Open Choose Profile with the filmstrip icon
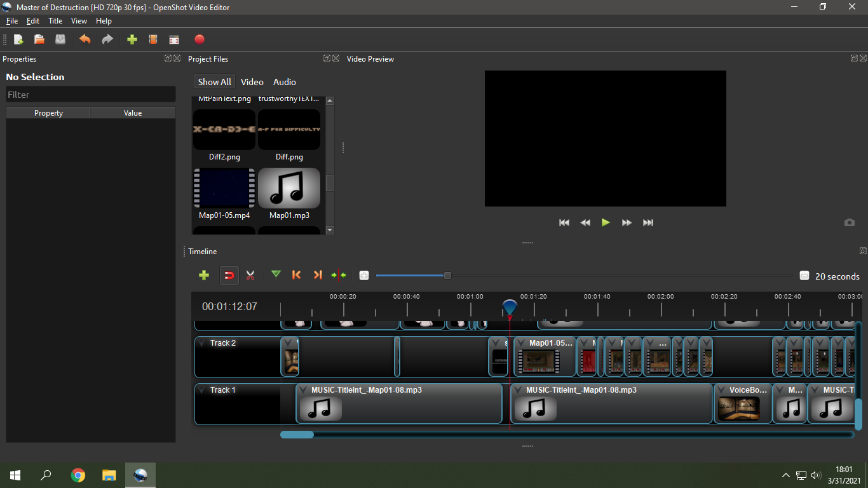This screenshot has height=488, width=868. (x=153, y=39)
